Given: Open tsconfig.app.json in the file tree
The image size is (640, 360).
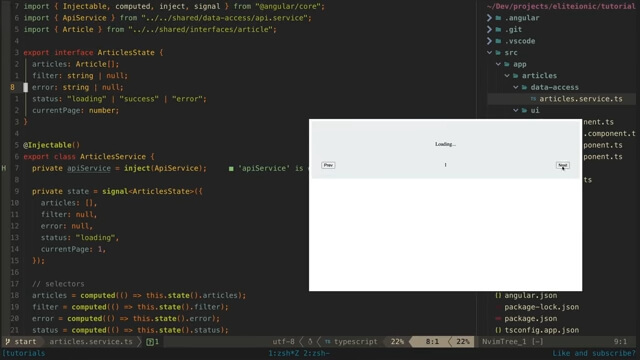Looking at the screenshot, I should 542,330.
